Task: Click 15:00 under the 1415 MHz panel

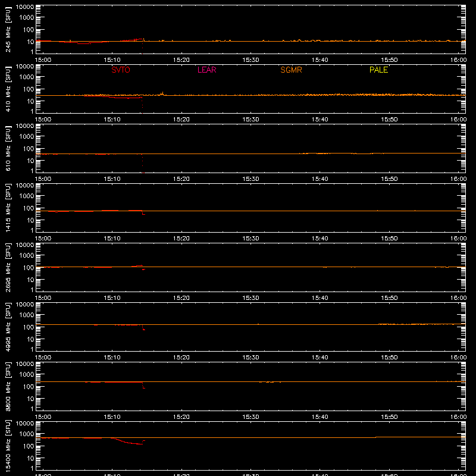Action: [43, 239]
